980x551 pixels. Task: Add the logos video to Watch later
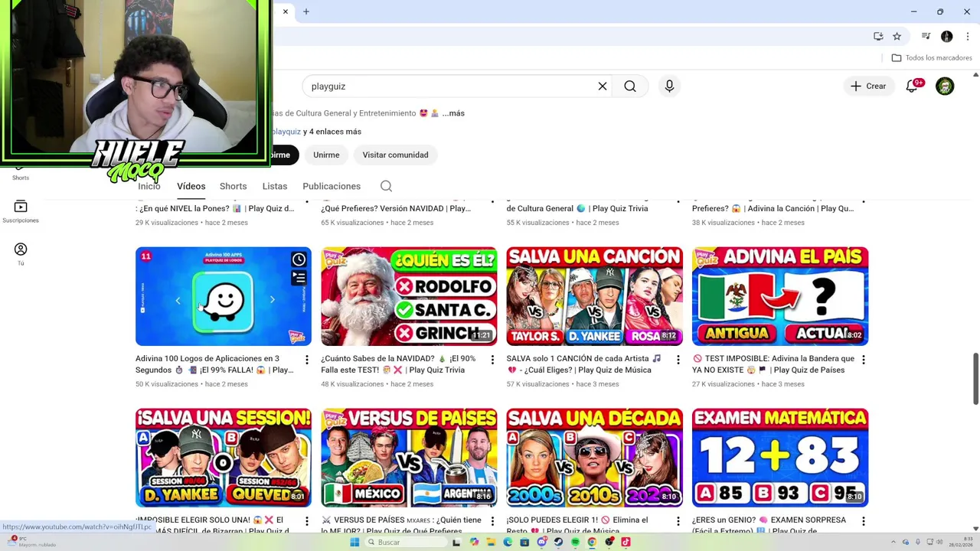[x=299, y=259]
